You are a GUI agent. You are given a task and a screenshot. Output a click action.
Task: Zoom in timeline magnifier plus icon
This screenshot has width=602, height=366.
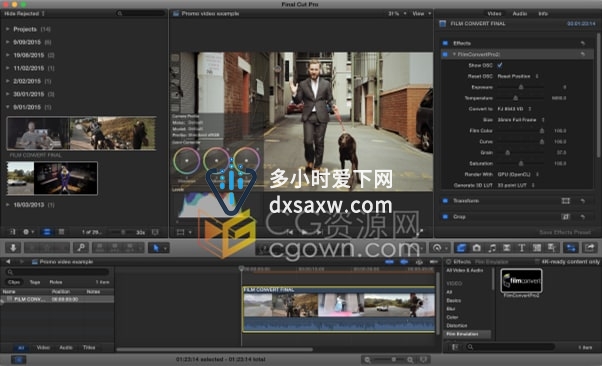pos(410,360)
